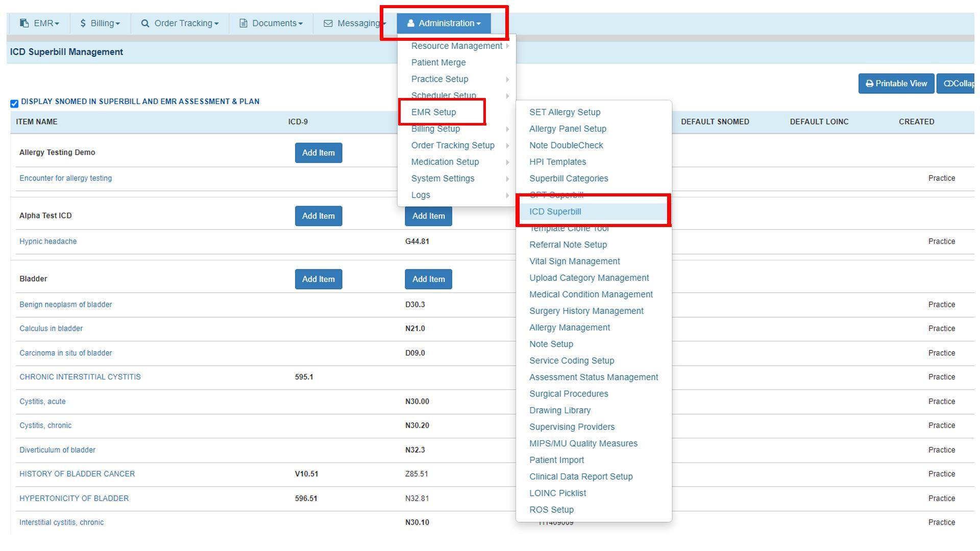The height and width of the screenshot is (551, 980).
Task: Expand the Medication Setup submenu
Action: (x=445, y=162)
